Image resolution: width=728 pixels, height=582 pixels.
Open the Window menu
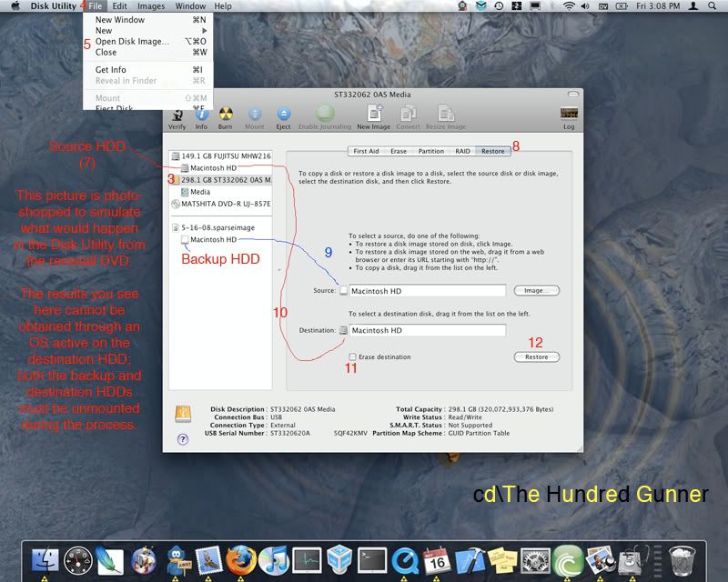(x=190, y=6)
